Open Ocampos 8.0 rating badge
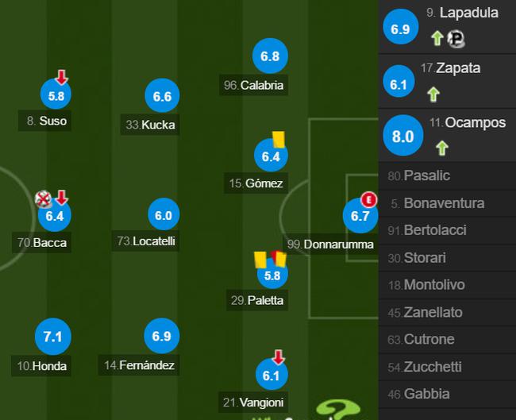This screenshot has width=516, height=420. click(403, 136)
